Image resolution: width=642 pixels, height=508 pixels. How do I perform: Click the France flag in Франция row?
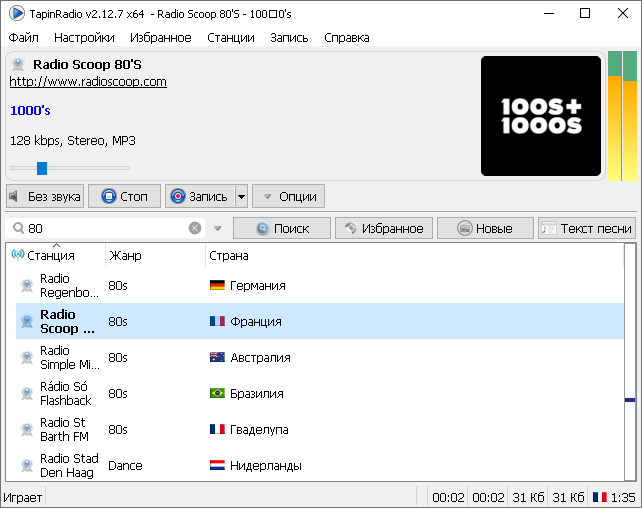click(x=217, y=321)
